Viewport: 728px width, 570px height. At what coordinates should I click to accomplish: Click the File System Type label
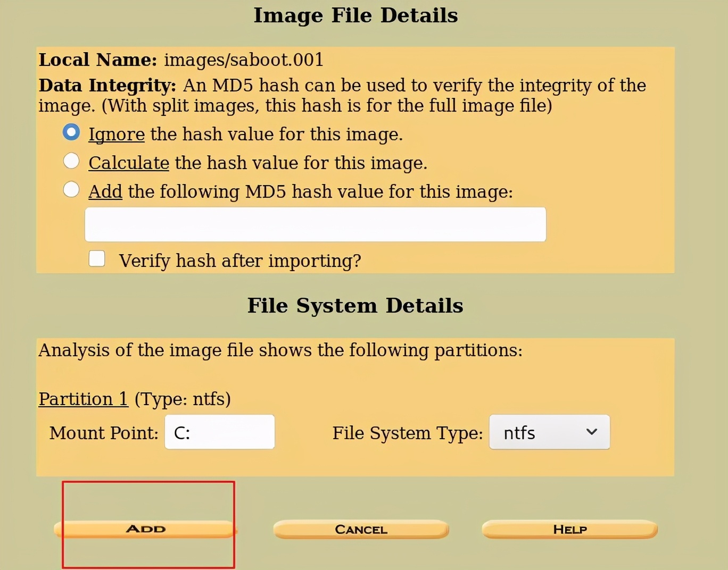(x=408, y=433)
